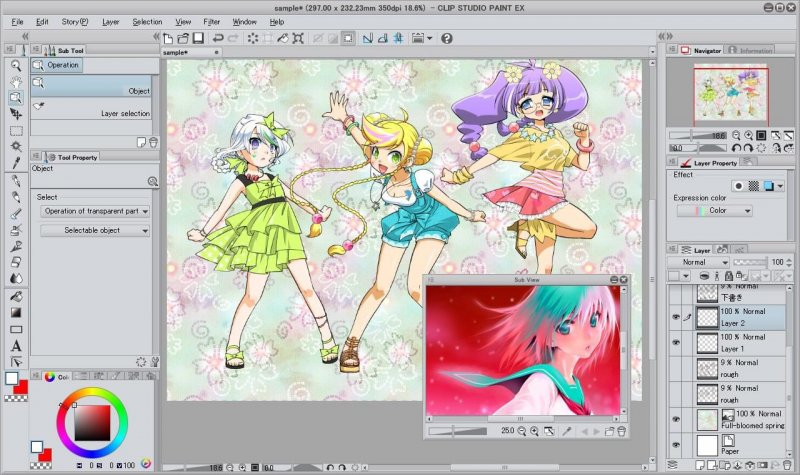Open help via question mark icon

tap(446, 38)
